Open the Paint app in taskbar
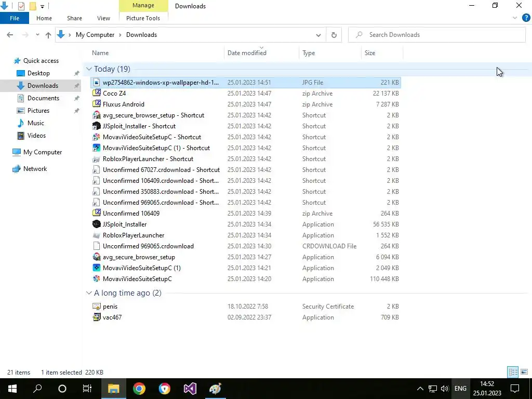 coord(216,389)
